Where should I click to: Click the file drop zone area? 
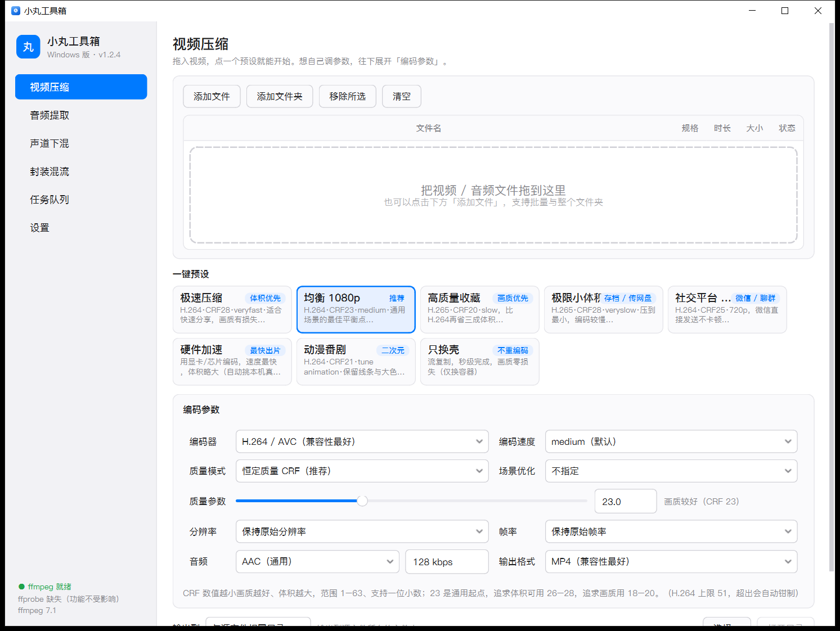(x=493, y=195)
